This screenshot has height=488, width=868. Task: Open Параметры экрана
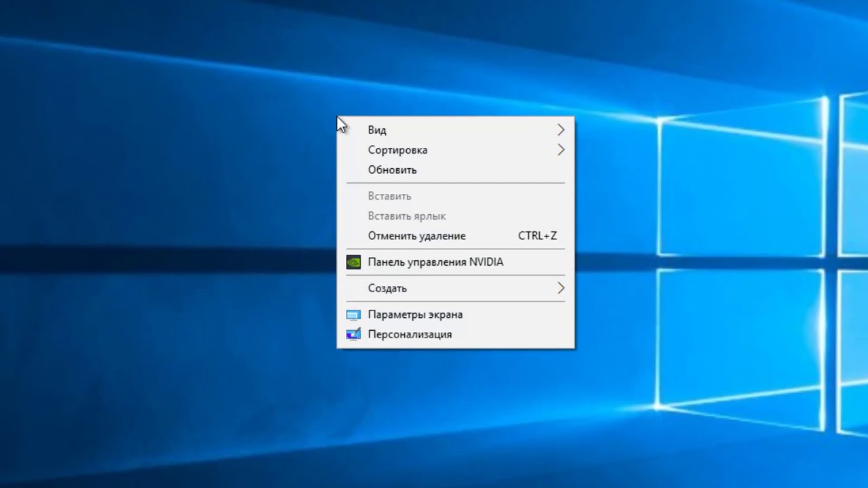click(455, 314)
